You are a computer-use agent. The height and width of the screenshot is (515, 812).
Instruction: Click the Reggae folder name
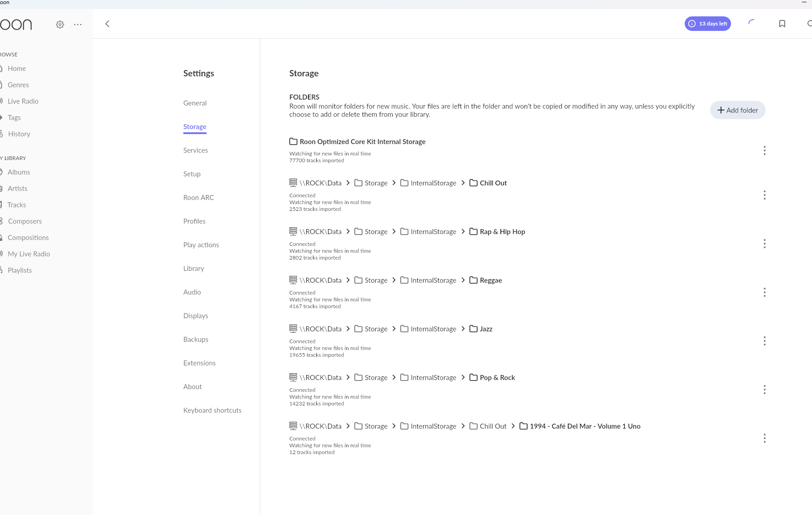pyautogui.click(x=491, y=280)
